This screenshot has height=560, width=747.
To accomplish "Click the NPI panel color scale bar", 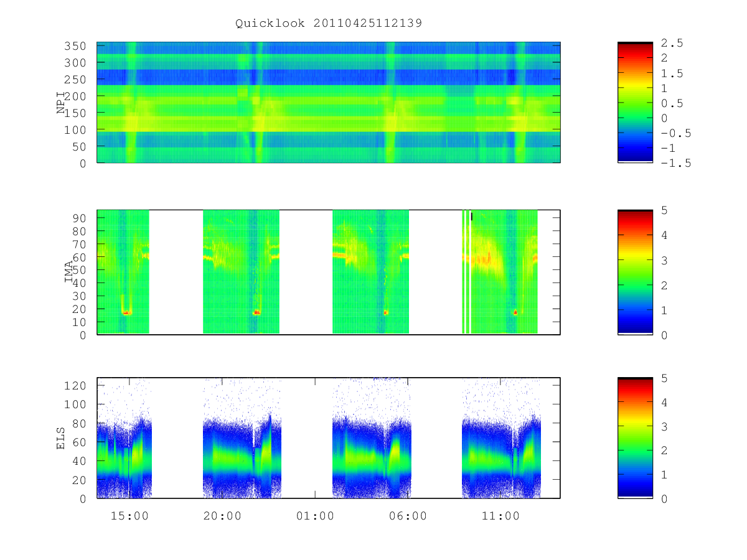I will point(635,103).
